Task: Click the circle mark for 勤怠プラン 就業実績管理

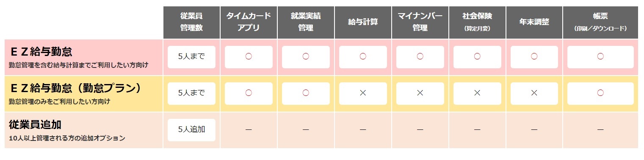Action: point(306,93)
